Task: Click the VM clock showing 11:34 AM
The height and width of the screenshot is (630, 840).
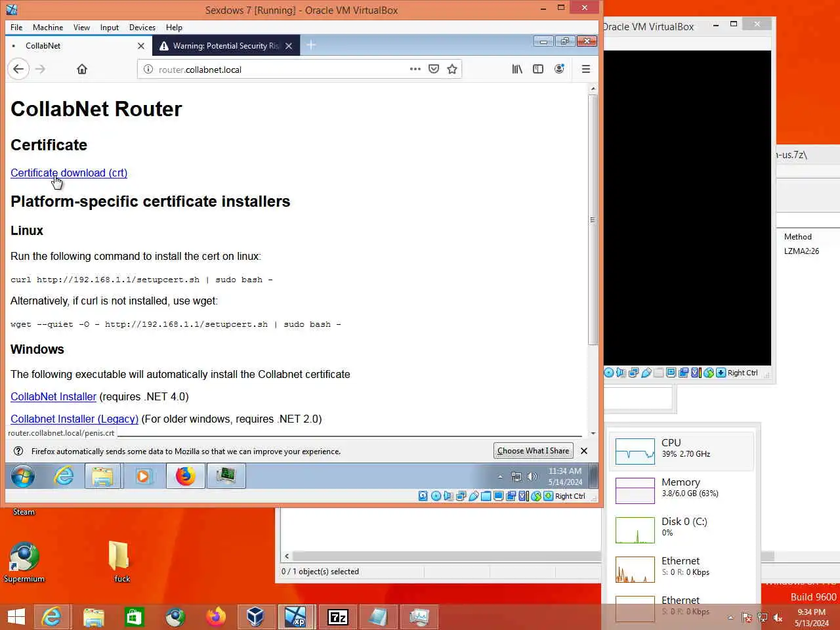Action: click(x=565, y=476)
